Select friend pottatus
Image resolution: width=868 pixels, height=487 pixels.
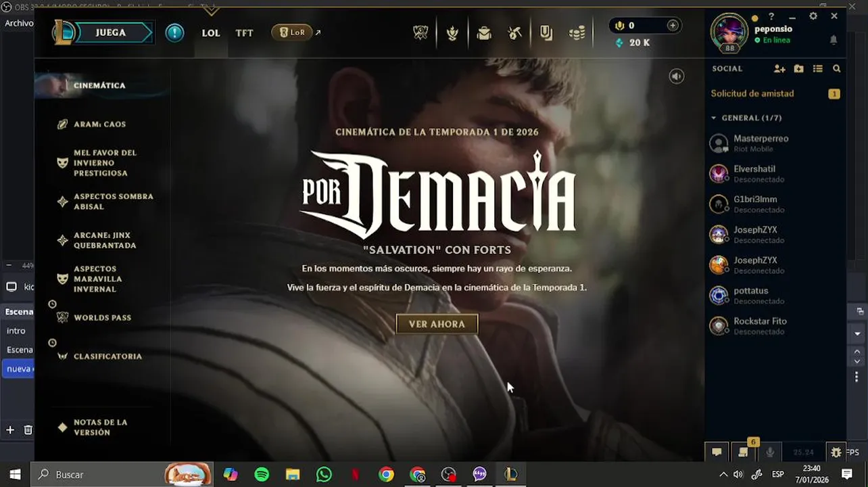point(775,295)
